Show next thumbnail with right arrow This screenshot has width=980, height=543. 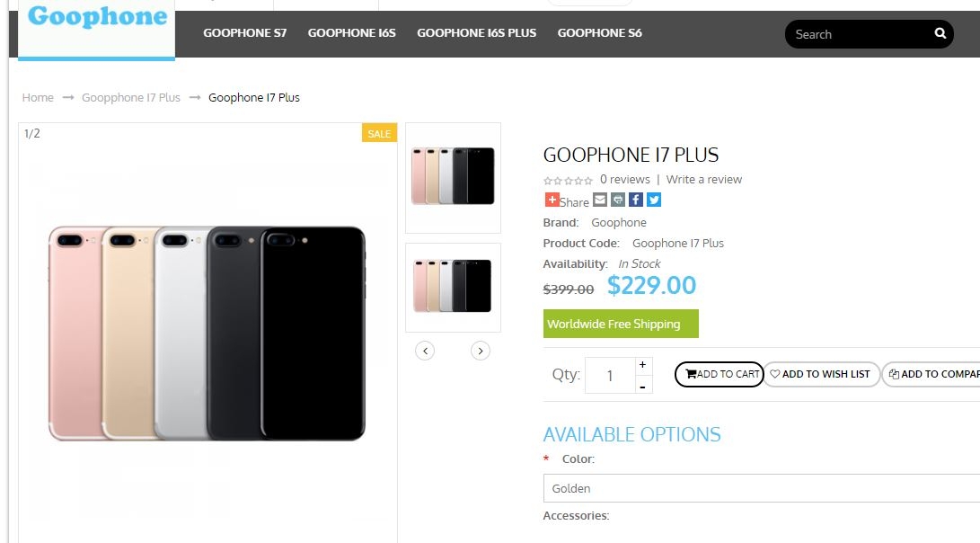481,351
